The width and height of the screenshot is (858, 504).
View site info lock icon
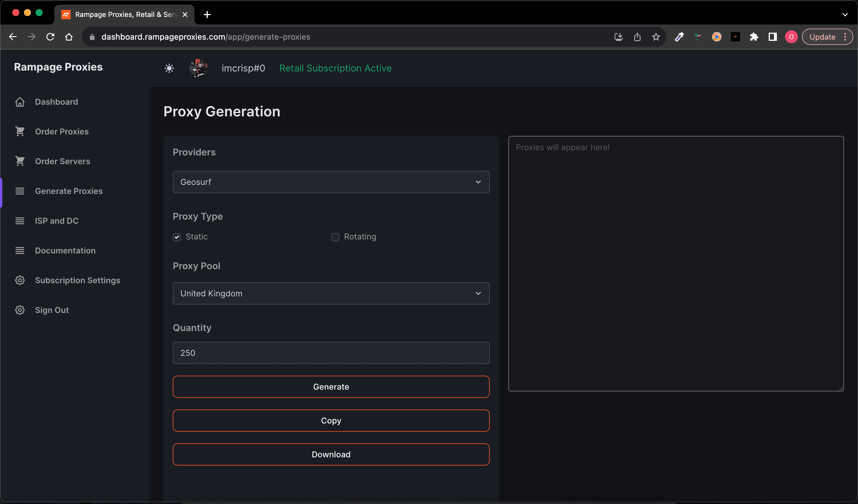[92, 37]
